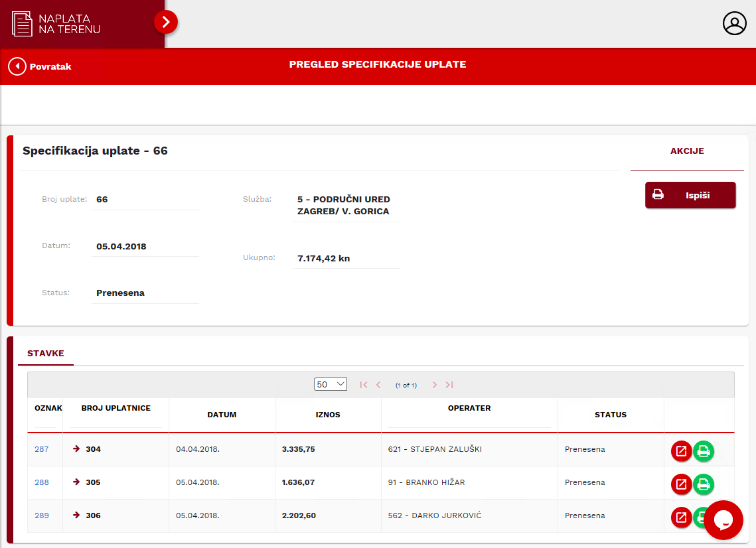Open details for payment slip 304
Image resolution: width=756 pixels, height=548 pixels.
[x=681, y=451]
